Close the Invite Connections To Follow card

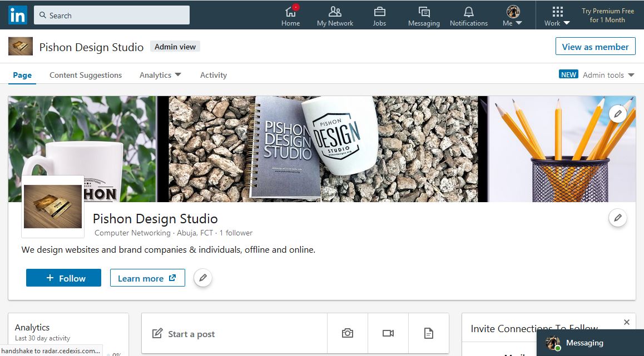626,322
